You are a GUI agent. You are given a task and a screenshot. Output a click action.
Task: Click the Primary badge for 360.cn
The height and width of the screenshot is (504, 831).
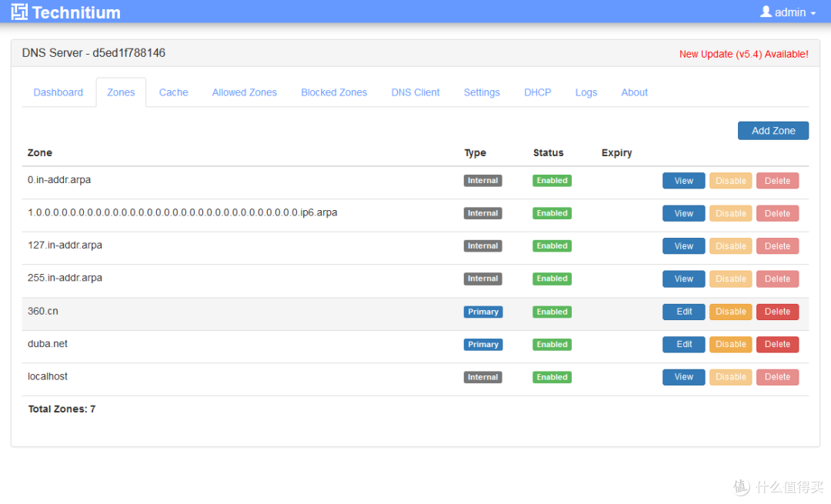tap(483, 312)
